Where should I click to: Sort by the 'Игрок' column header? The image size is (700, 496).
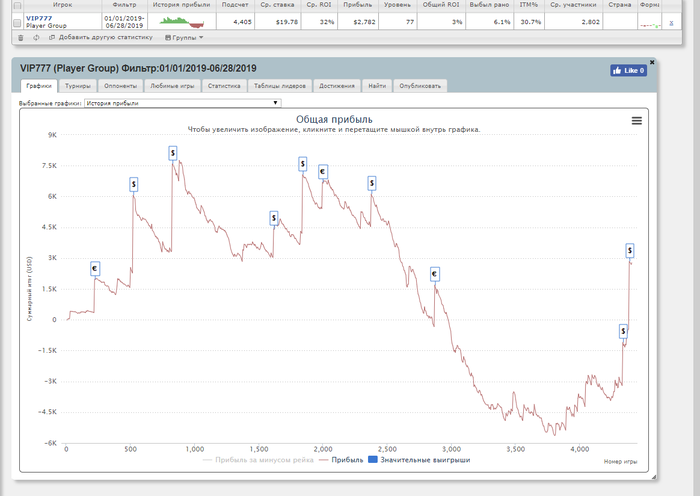(62, 5)
